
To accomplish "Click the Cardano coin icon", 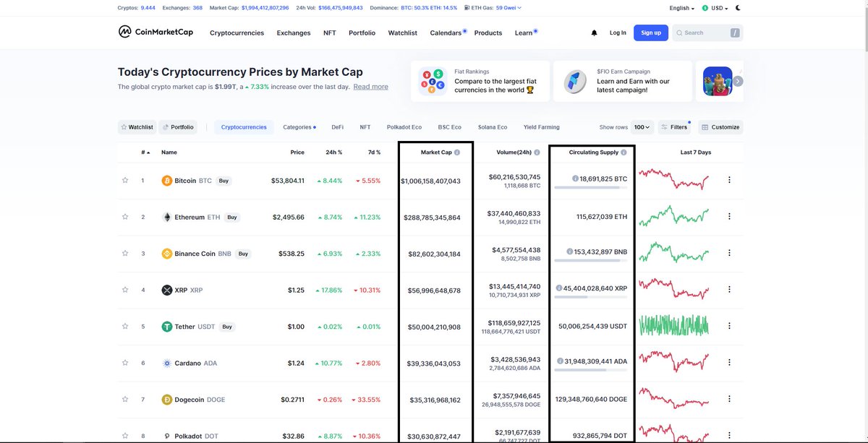I will [167, 363].
